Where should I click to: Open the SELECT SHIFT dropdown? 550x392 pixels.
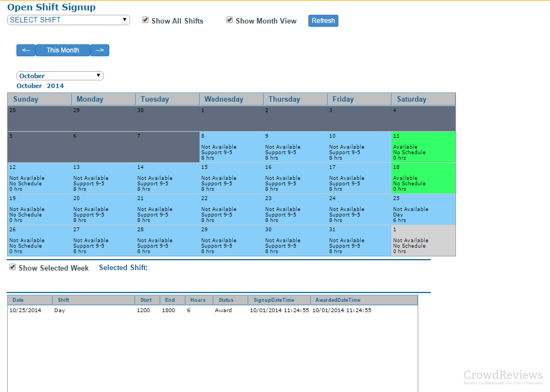tap(68, 20)
